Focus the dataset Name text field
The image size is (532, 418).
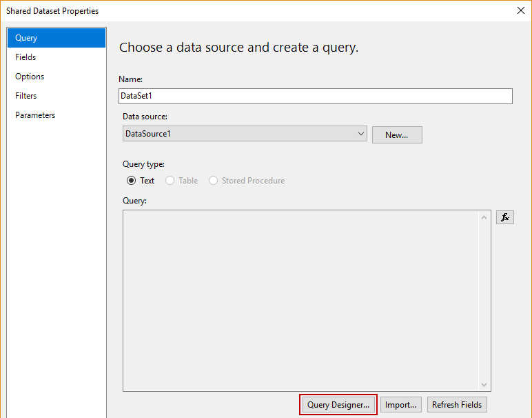(x=316, y=96)
